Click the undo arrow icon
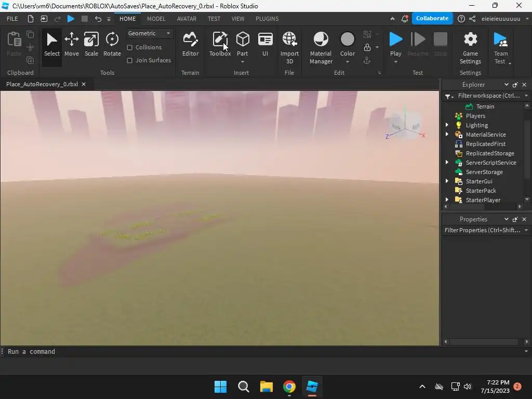532x399 pixels. point(98,19)
